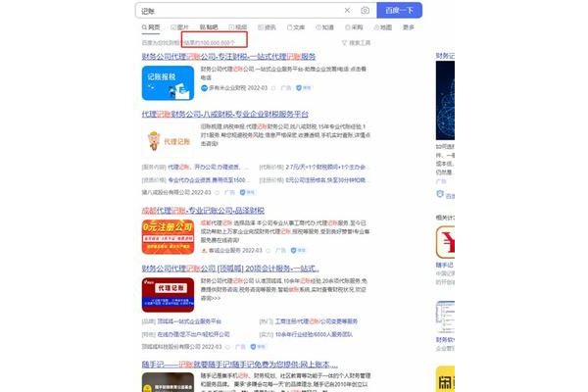Viewport: 588px width, 392px height.
Task: Open the 贴贴吧 tab
Action: pos(209,27)
